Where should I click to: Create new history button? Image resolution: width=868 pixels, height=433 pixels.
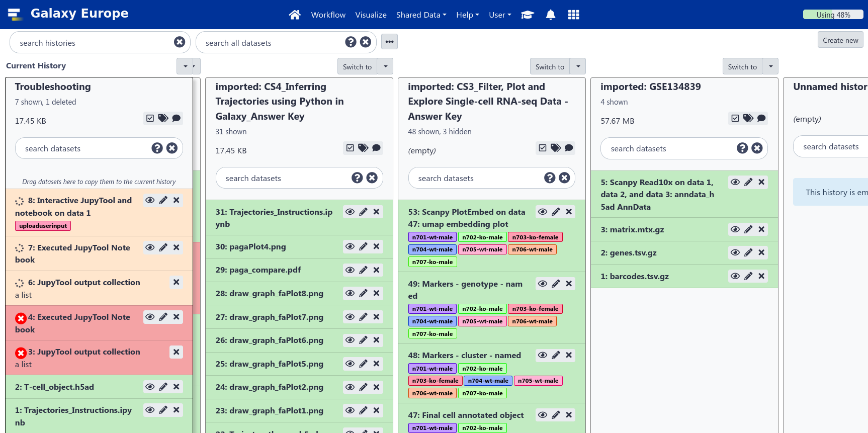coord(840,40)
